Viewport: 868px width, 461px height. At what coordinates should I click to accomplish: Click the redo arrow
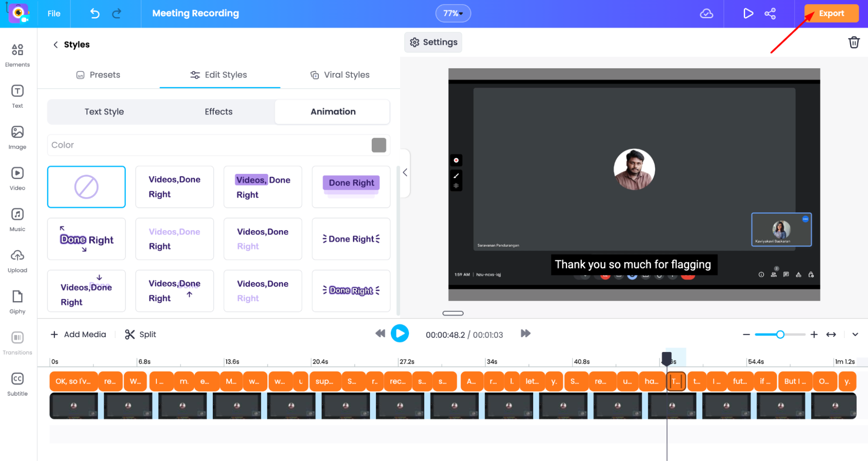pyautogui.click(x=117, y=13)
